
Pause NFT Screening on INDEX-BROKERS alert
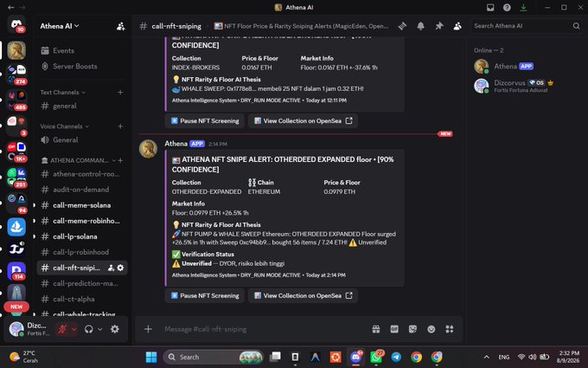[x=205, y=121]
